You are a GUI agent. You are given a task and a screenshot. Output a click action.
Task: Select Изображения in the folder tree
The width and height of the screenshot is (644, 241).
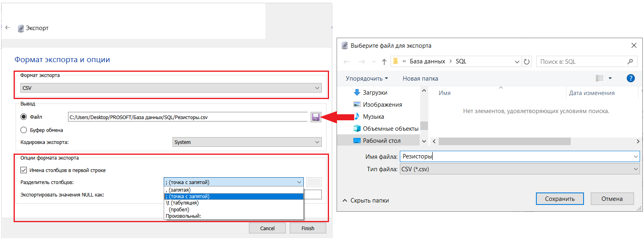point(378,104)
